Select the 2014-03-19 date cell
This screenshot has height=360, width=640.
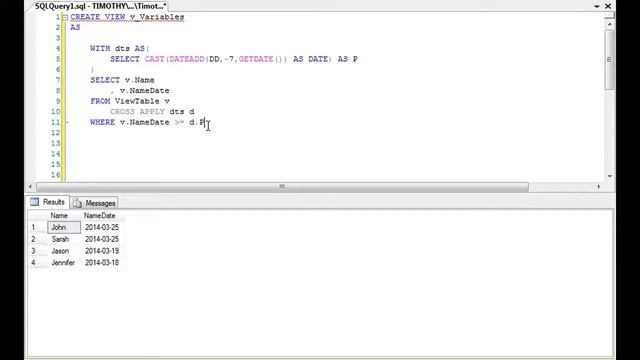click(x=102, y=251)
